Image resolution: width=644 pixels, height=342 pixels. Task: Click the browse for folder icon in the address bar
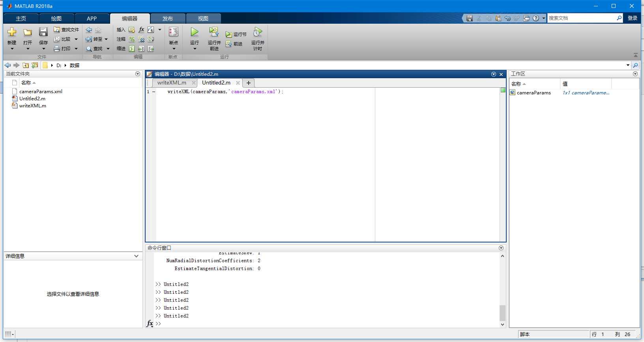pyautogui.click(x=35, y=65)
